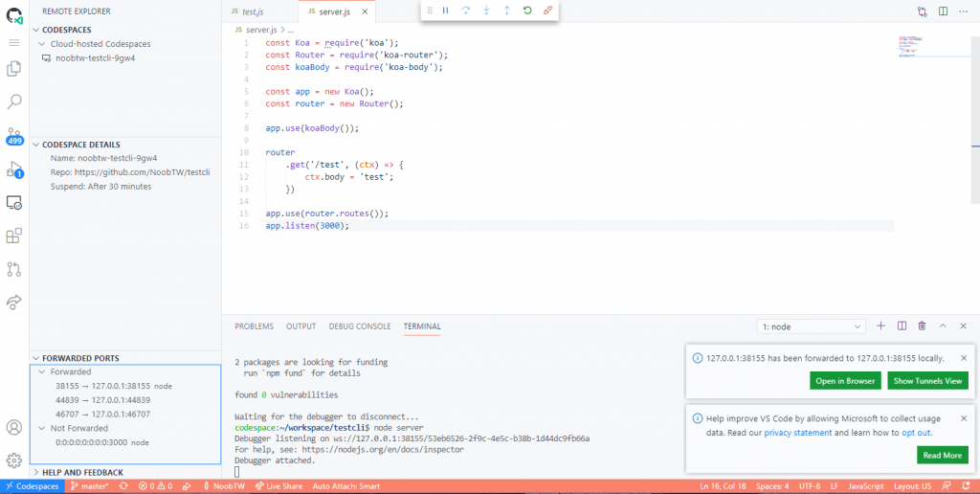Click the Open in Browser button

[846, 381]
